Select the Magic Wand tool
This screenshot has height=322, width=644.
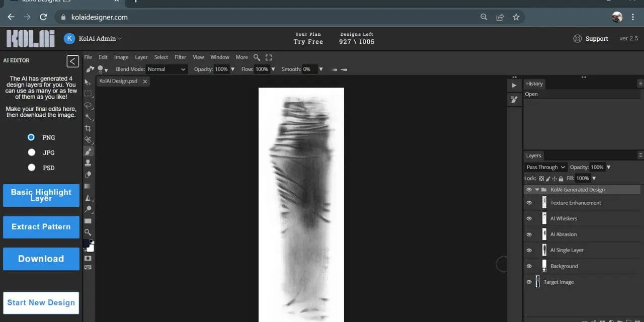click(88, 117)
